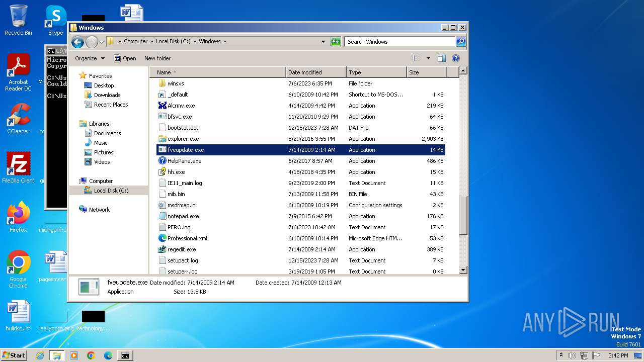Select the Professional.xml file icon

(162, 238)
